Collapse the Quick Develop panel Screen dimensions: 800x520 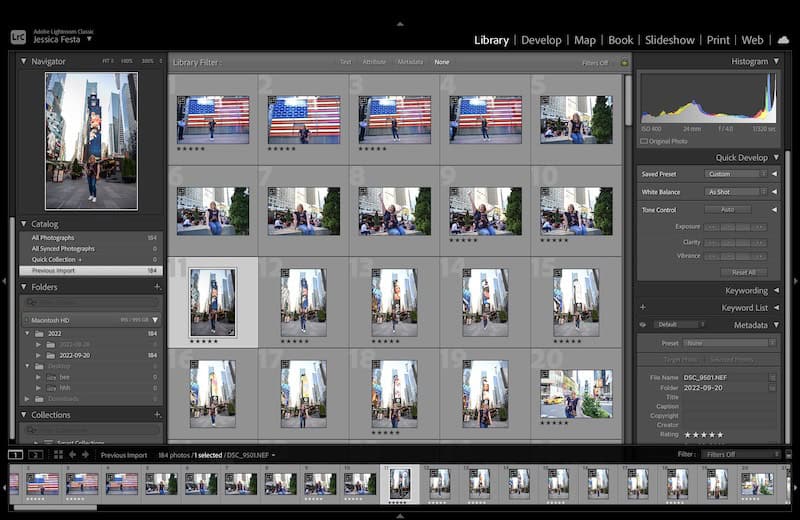point(776,157)
